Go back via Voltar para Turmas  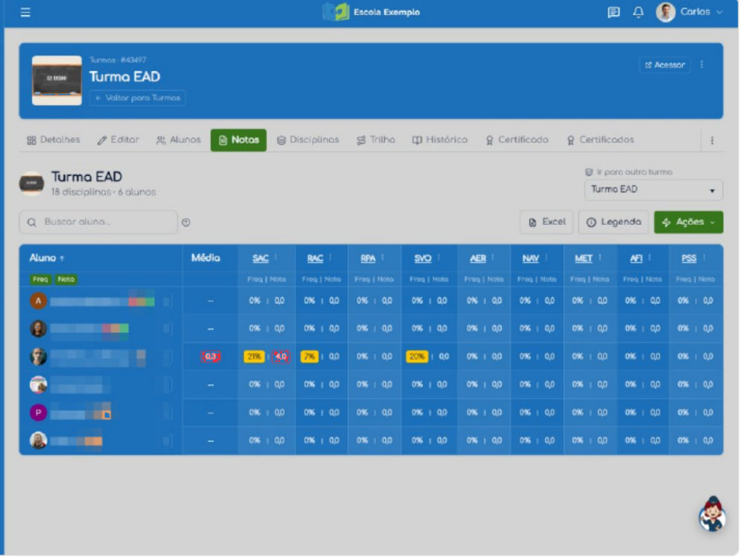pos(138,98)
